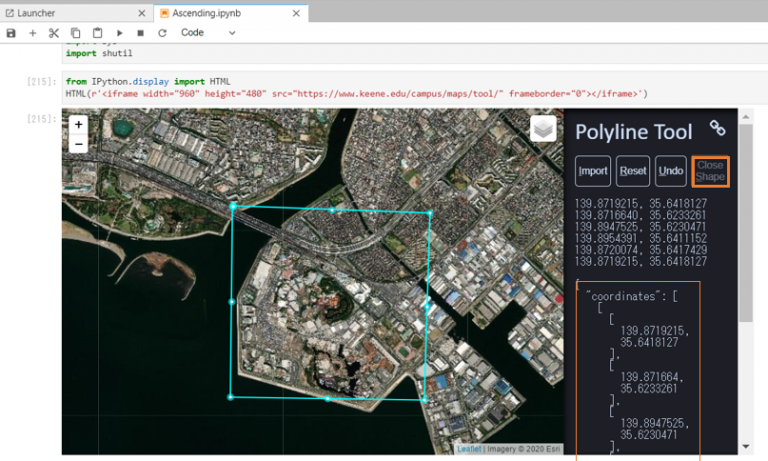The height and width of the screenshot is (461, 768).
Task: Click the right edge midpoint handle
Action: pos(427,307)
